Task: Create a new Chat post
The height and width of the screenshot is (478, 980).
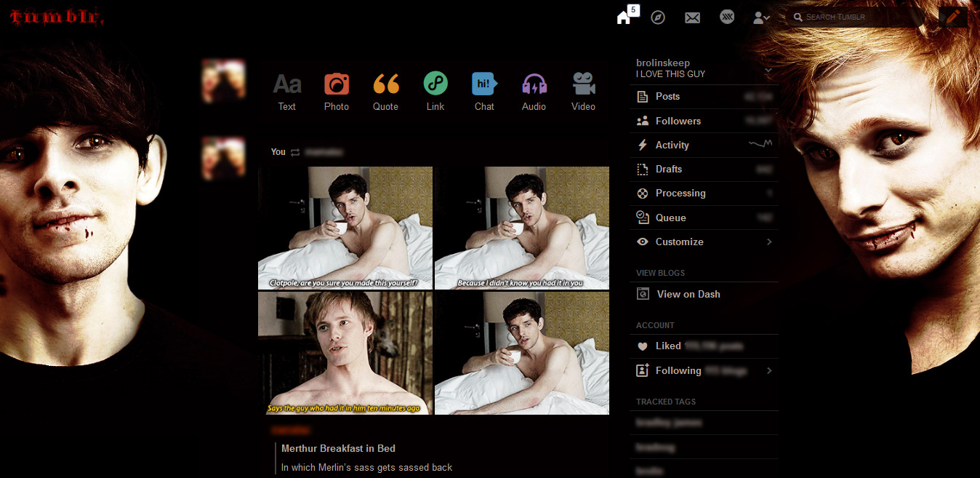Action: point(484,91)
